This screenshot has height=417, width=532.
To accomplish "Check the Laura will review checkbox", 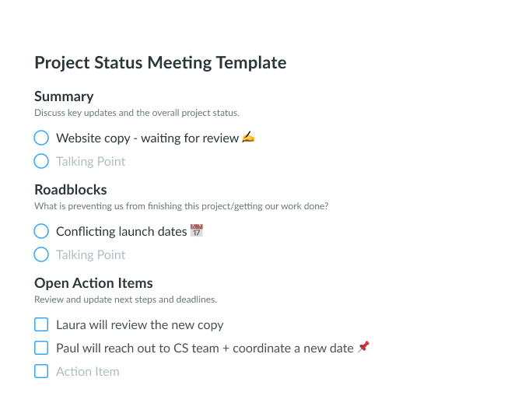I will 41,324.
